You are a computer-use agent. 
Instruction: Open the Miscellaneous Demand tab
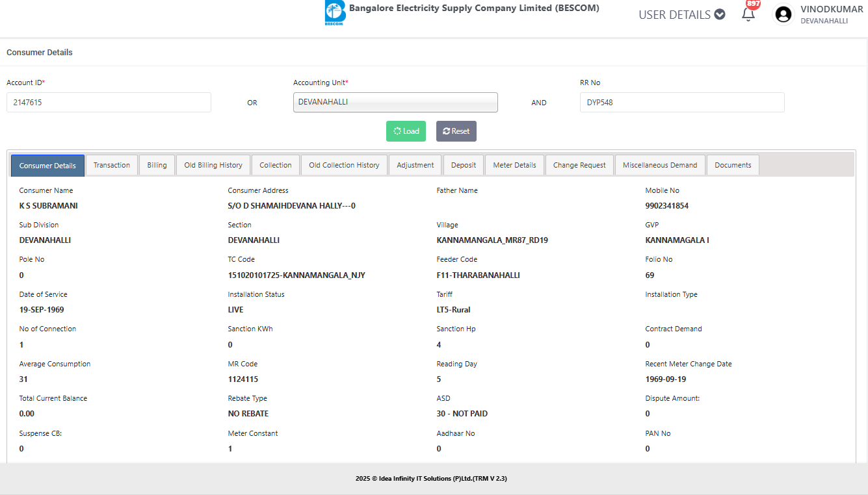coord(659,165)
